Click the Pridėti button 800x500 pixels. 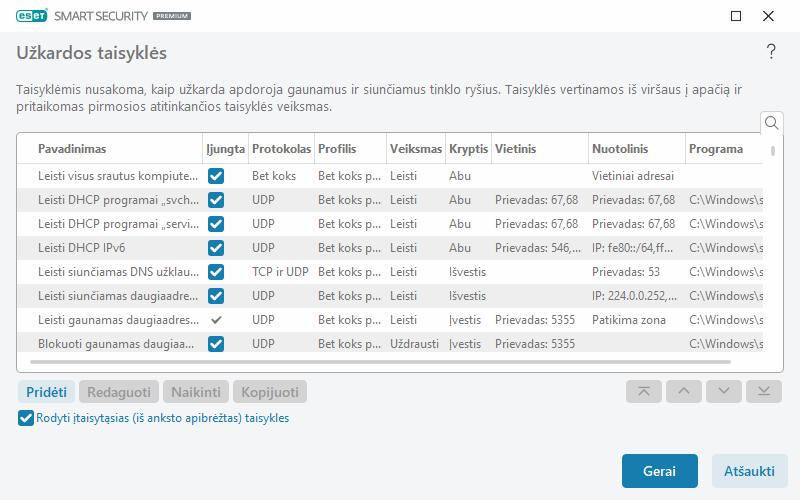click(x=46, y=392)
